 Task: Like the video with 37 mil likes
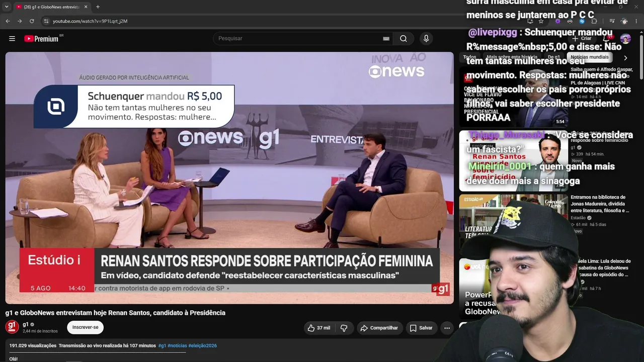(319, 328)
